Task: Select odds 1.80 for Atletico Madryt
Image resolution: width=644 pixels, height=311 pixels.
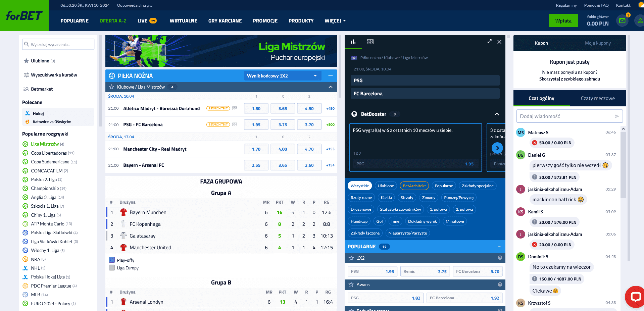Action: pos(256,108)
